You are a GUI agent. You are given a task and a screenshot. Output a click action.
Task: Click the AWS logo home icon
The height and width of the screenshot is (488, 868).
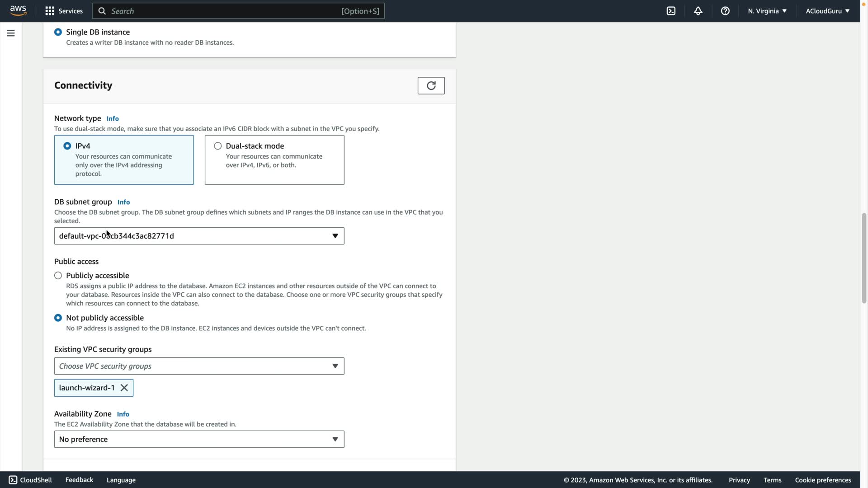coord(18,11)
